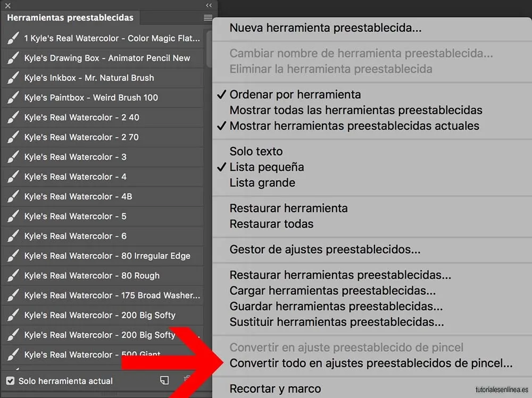Close the Herramientas preestablecidas panel
This screenshot has height=398, width=532.
click(x=8, y=6)
